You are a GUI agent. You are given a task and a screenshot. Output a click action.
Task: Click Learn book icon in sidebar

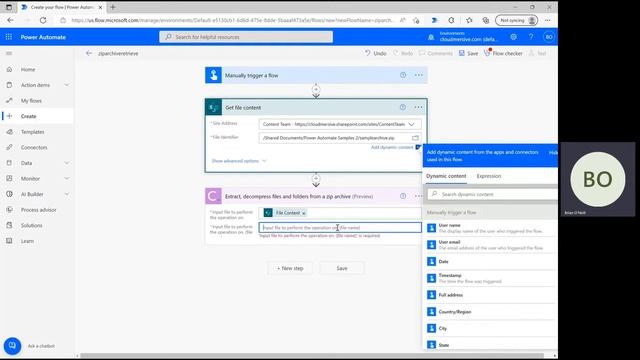[9, 241]
